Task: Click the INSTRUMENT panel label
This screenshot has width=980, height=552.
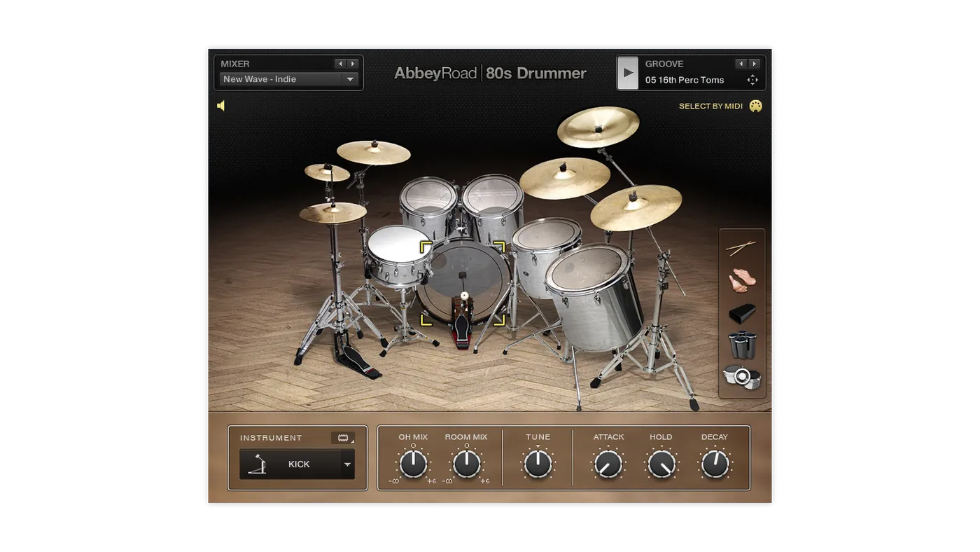Action: coord(271,438)
